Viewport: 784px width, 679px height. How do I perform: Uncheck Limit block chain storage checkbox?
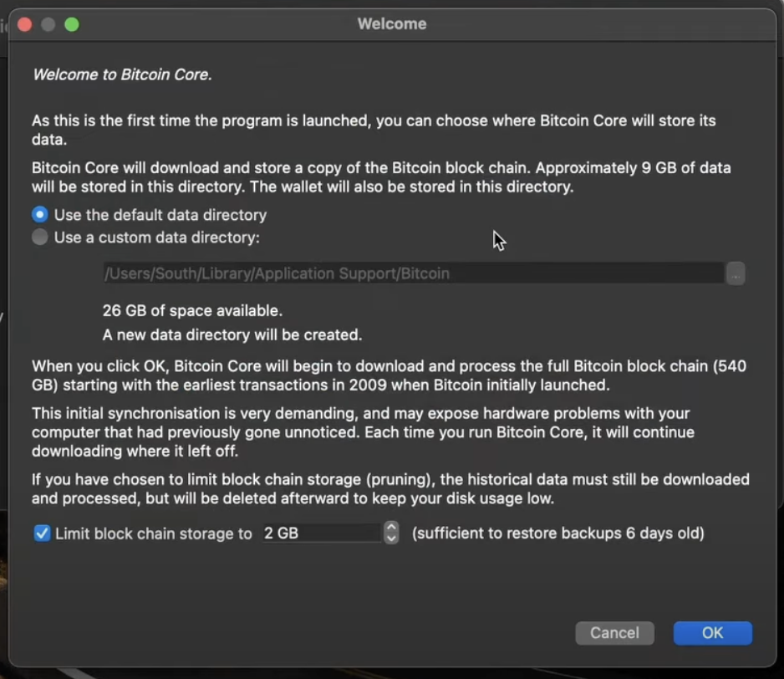42,533
